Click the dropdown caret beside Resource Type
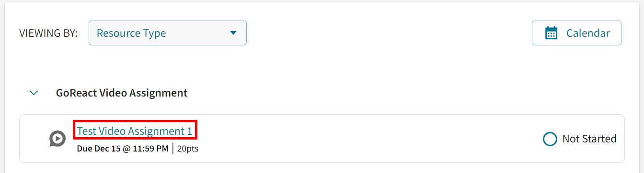This screenshot has height=173, width=644. pos(233,33)
